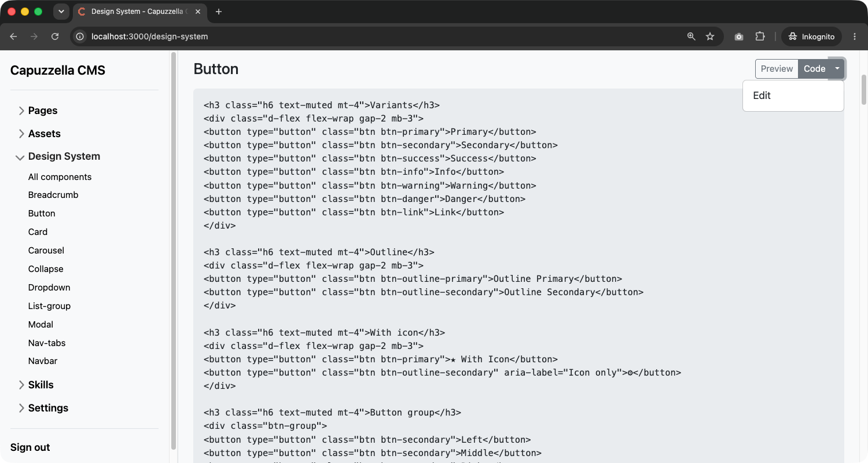
Task: Click the code line with btn-link
Action: (x=354, y=212)
